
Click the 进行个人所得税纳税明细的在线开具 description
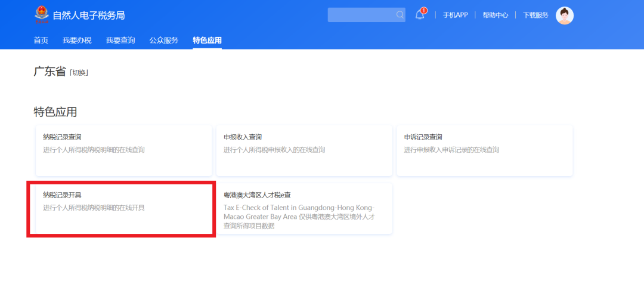pos(94,208)
